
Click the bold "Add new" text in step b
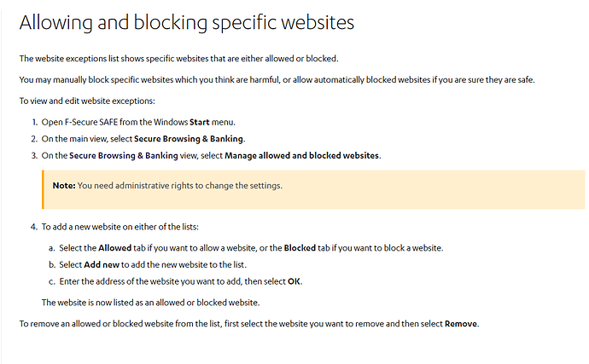102,265
